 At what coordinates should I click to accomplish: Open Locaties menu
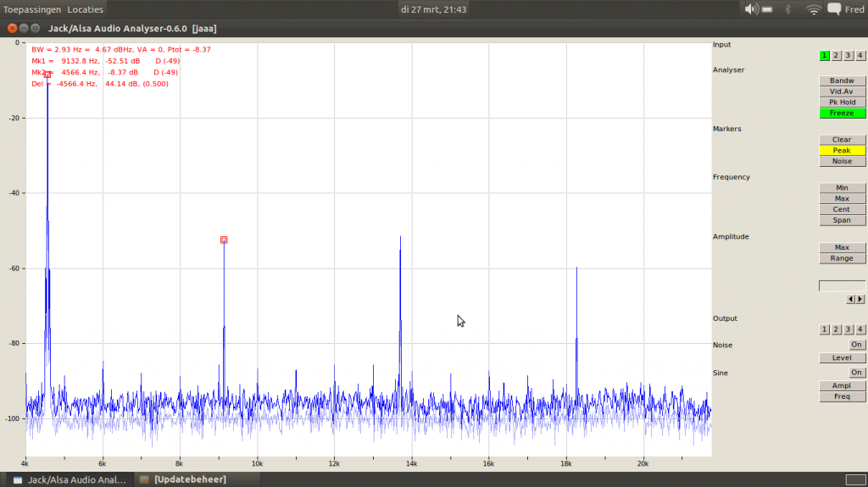click(x=86, y=9)
